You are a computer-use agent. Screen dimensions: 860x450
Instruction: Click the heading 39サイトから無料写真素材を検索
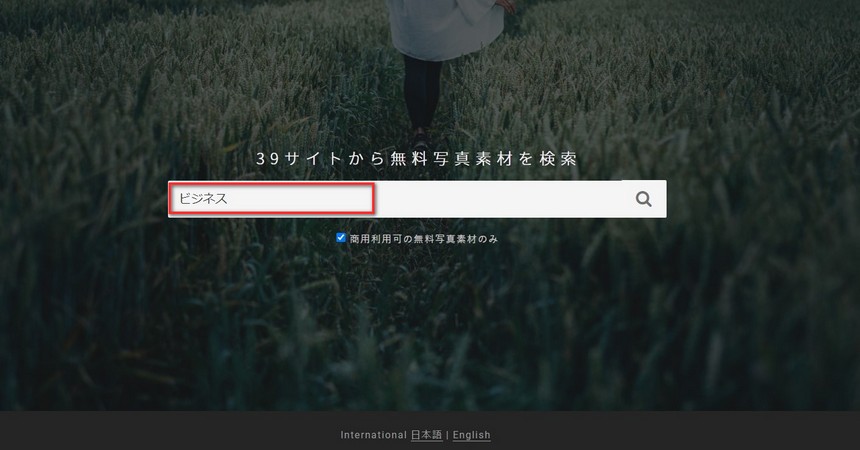[x=416, y=159]
